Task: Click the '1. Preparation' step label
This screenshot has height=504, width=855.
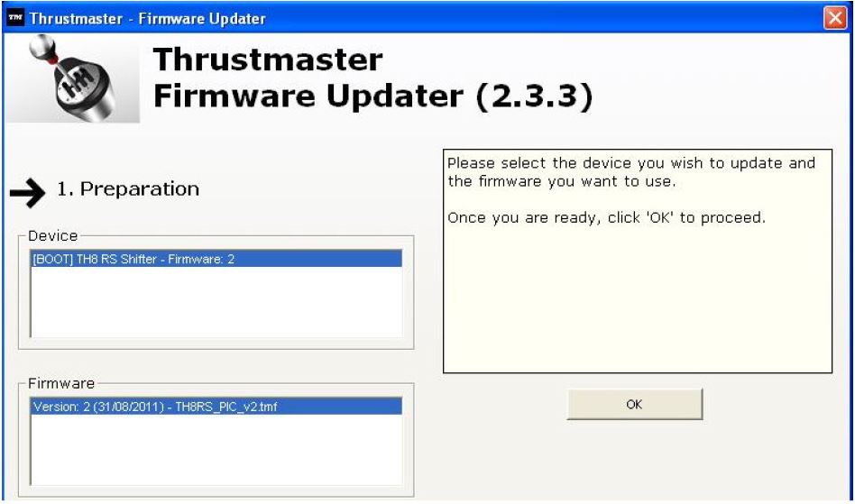Action: (x=128, y=189)
